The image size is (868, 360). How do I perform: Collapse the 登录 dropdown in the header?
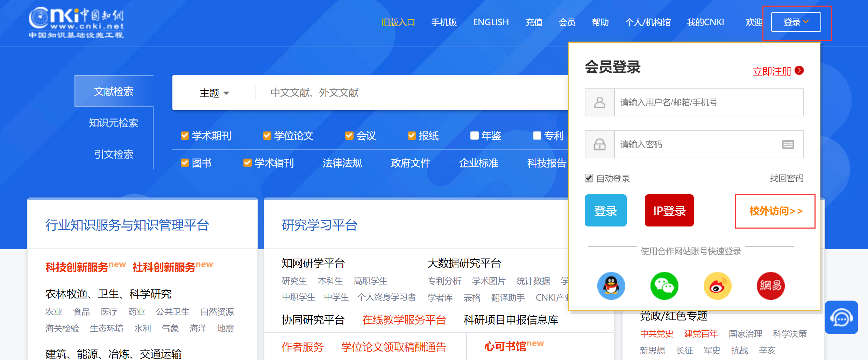point(796,22)
